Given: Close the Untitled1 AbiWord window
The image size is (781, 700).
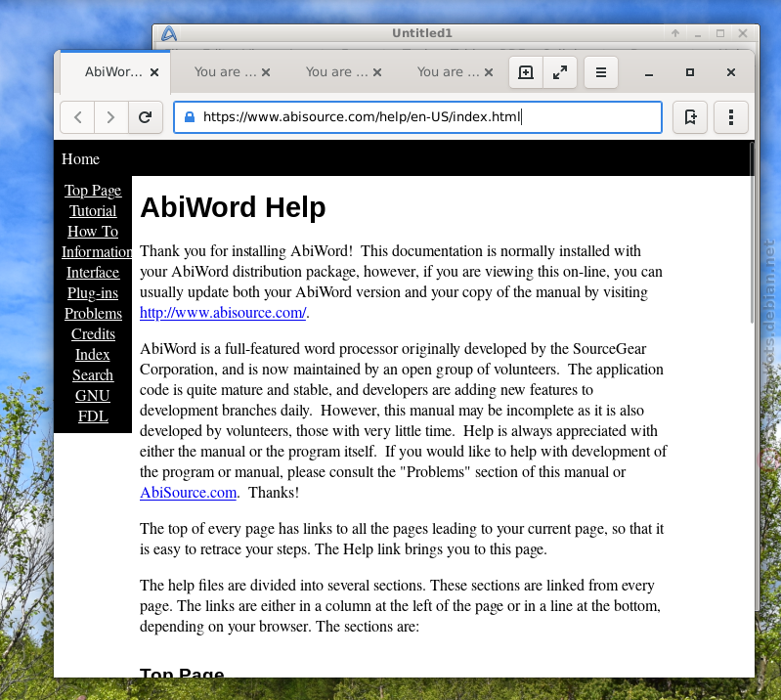Looking at the screenshot, I should 743,33.
